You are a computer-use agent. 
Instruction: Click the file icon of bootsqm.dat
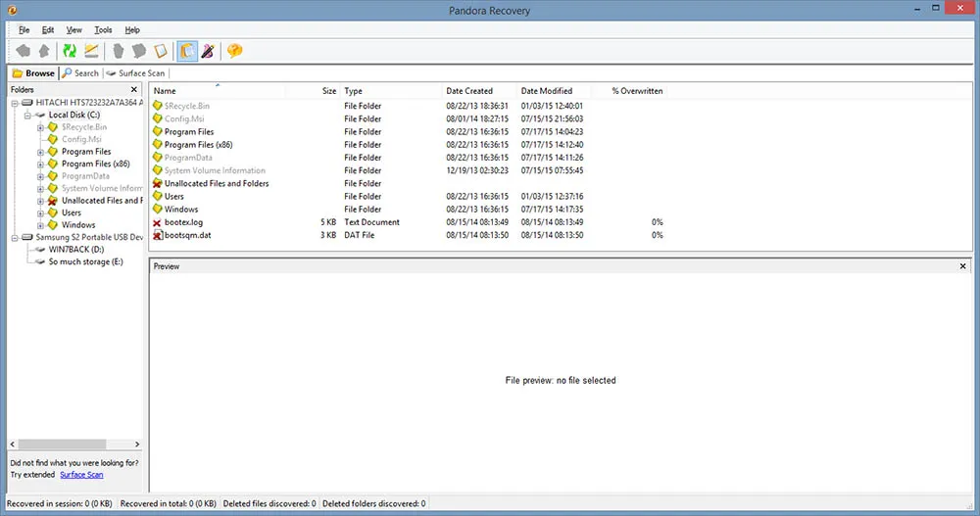tap(158, 236)
